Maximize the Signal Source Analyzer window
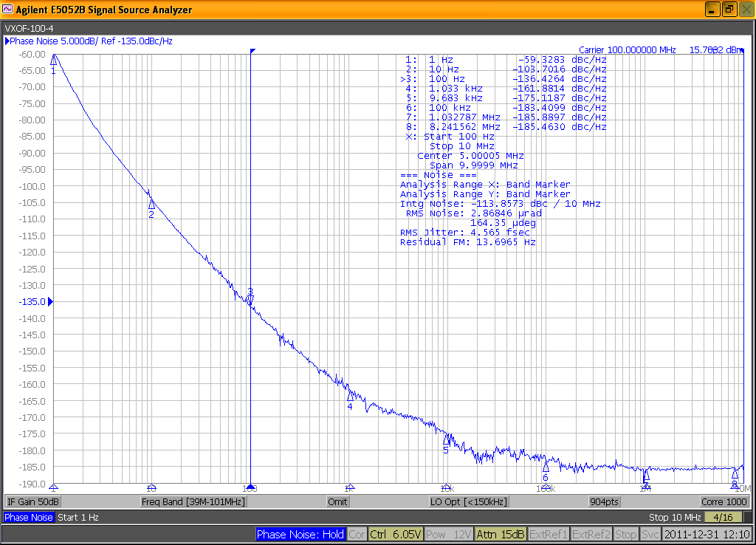The image size is (756, 545). click(729, 9)
